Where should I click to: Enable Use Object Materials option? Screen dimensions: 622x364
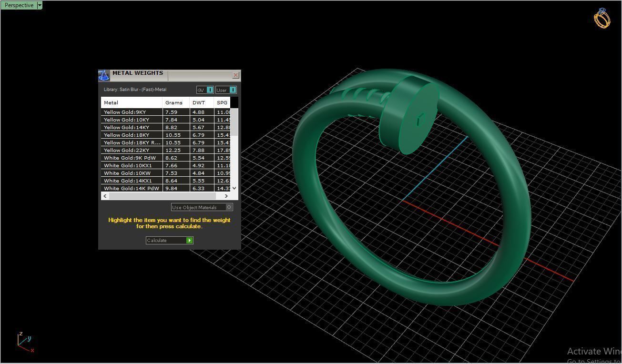click(202, 207)
